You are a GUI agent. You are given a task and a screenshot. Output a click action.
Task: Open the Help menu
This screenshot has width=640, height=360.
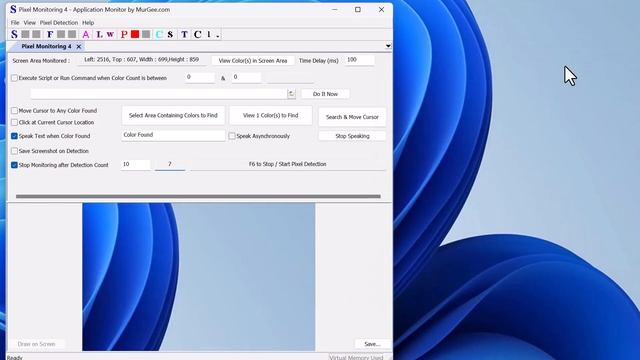88,23
